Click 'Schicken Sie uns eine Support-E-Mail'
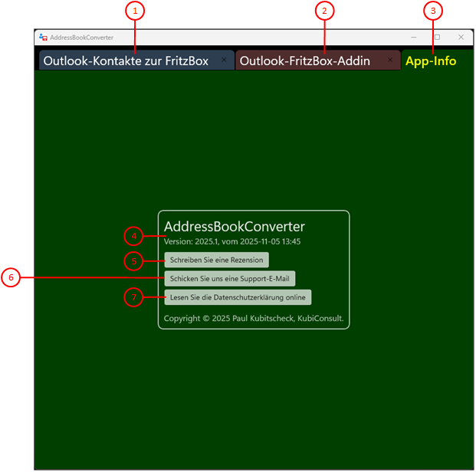476x472 pixels. 230,279
